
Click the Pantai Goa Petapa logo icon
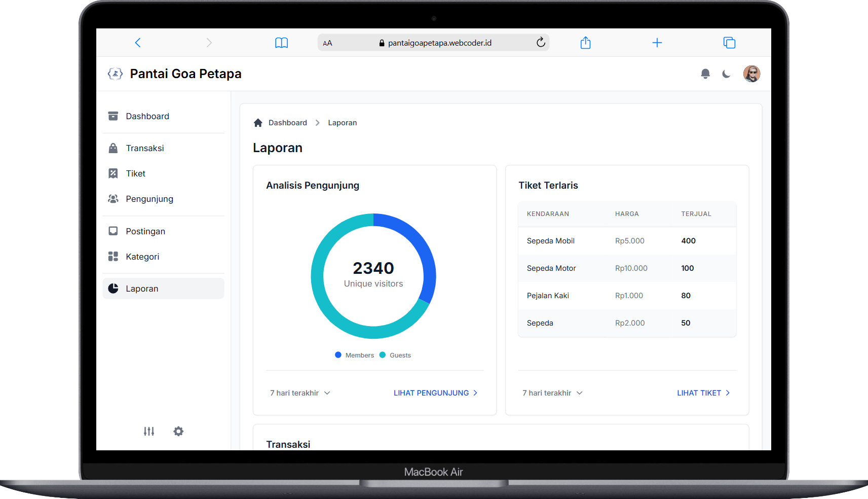pos(115,74)
